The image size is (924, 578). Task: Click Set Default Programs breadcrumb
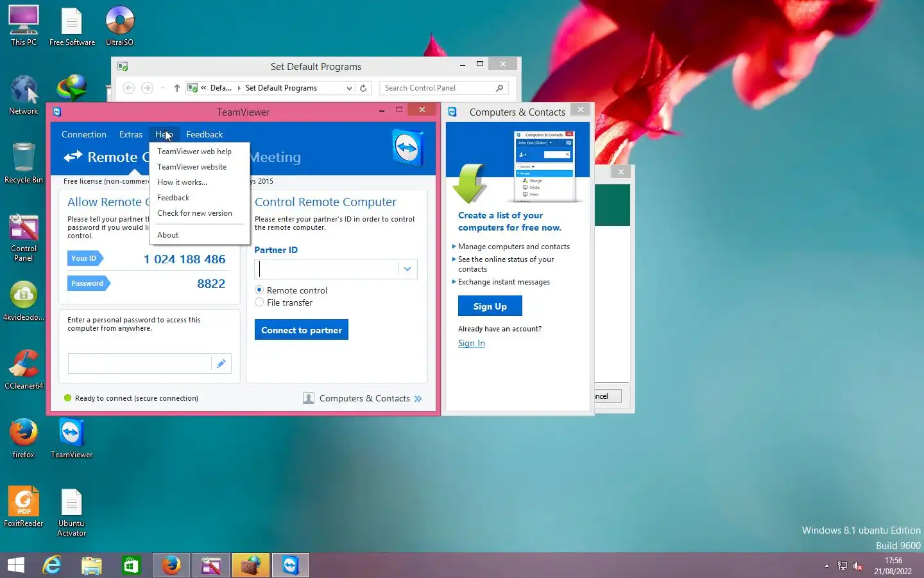tap(281, 88)
